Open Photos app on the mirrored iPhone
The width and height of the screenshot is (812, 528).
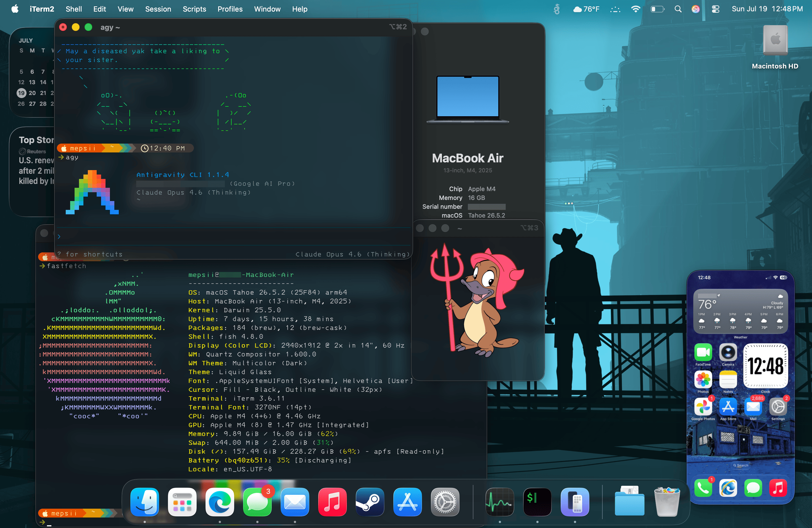tap(703, 379)
